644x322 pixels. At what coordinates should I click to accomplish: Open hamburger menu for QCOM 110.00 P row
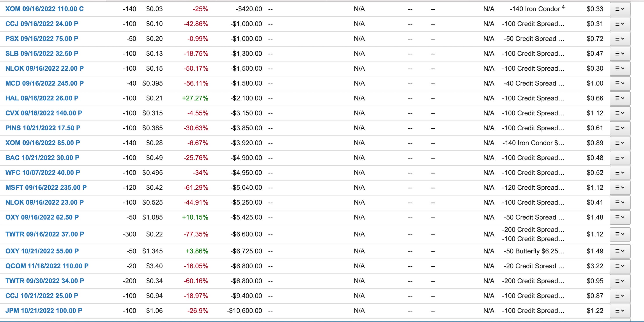pos(620,266)
